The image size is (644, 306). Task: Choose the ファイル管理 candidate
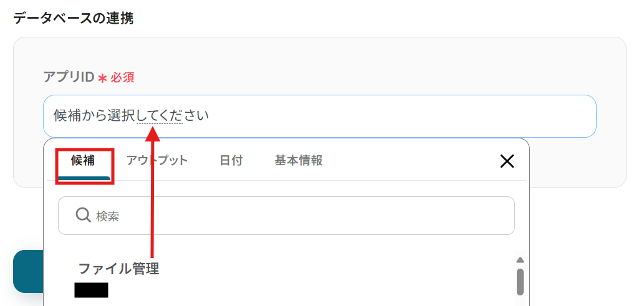(118, 269)
